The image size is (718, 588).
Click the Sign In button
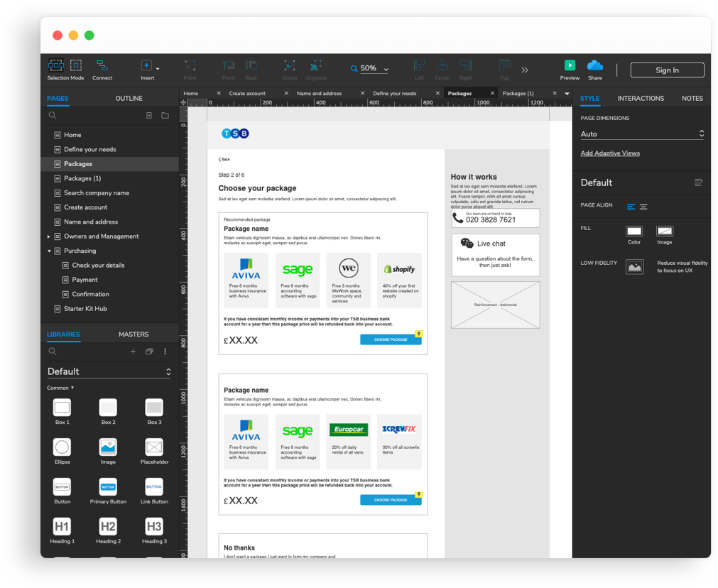coord(667,70)
